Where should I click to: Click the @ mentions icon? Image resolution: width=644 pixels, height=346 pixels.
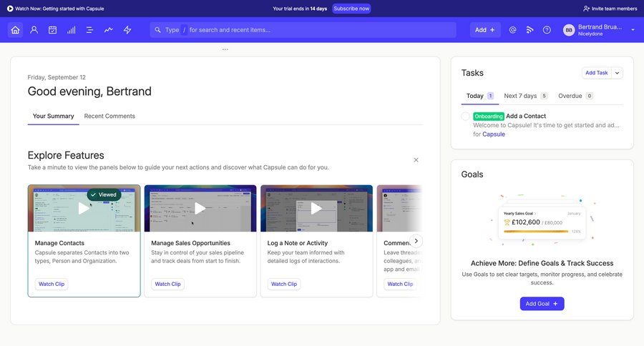click(512, 30)
